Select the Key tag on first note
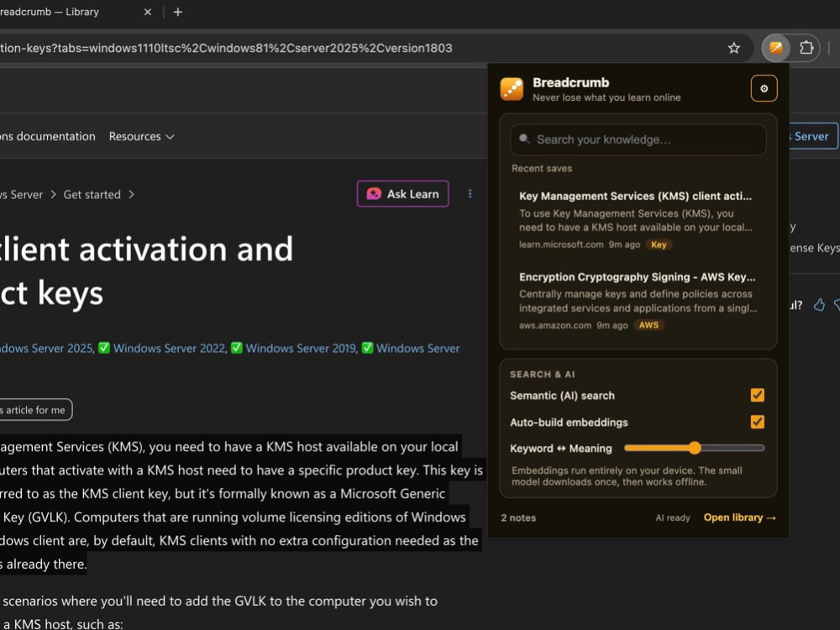The width and height of the screenshot is (840, 630). click(x=659, y=244)
